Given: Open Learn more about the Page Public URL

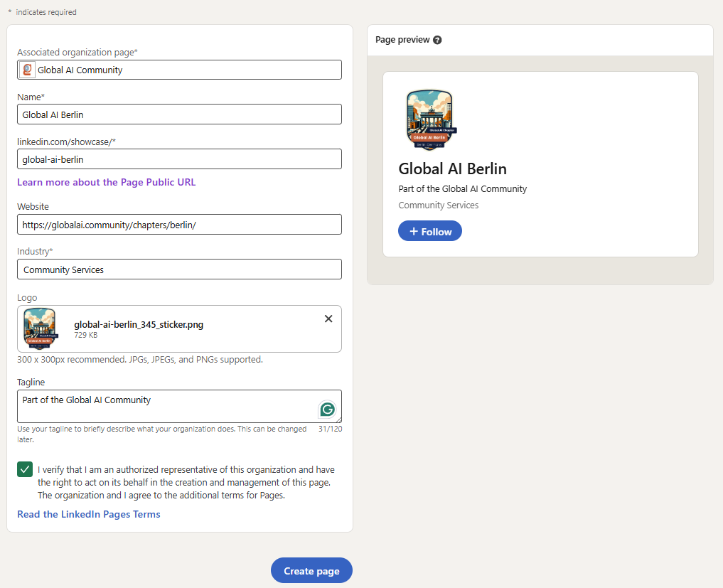Looking at the screenshot, I should [106, 182].
